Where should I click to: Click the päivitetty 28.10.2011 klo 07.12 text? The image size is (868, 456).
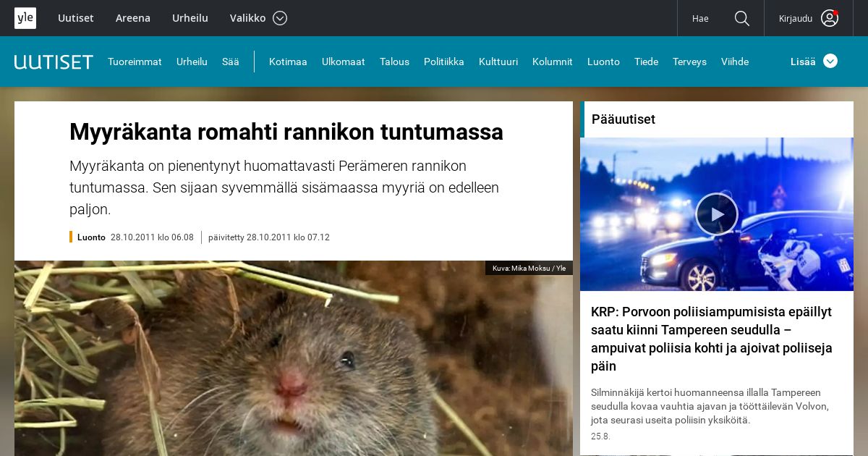click(269, 237)
